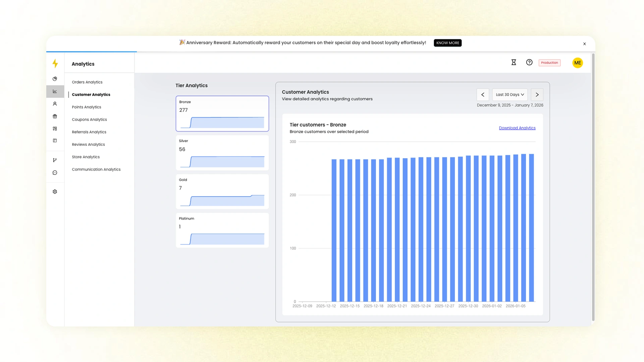Click the branch workflows icon
The height and width of the screenshot is (362, 644).
55,160
